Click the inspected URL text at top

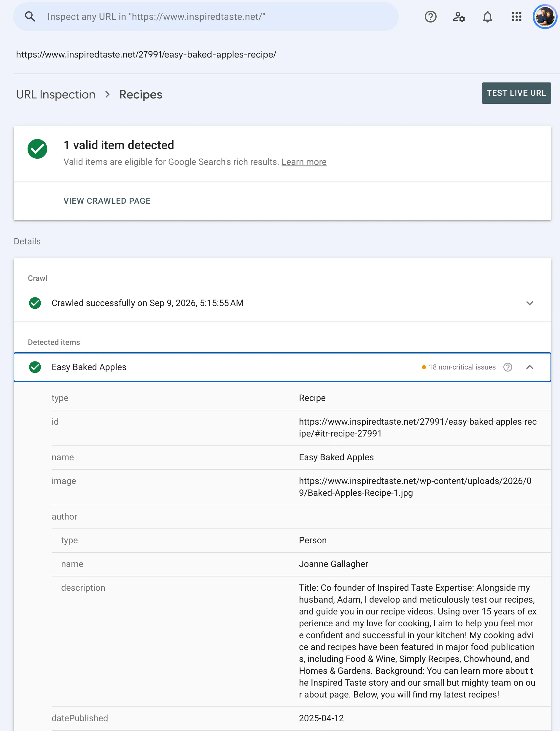(x=146, y=54)
